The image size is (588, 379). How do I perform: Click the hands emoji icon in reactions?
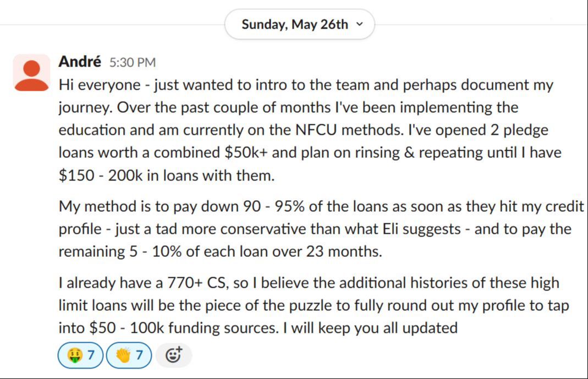pos(122,356)
